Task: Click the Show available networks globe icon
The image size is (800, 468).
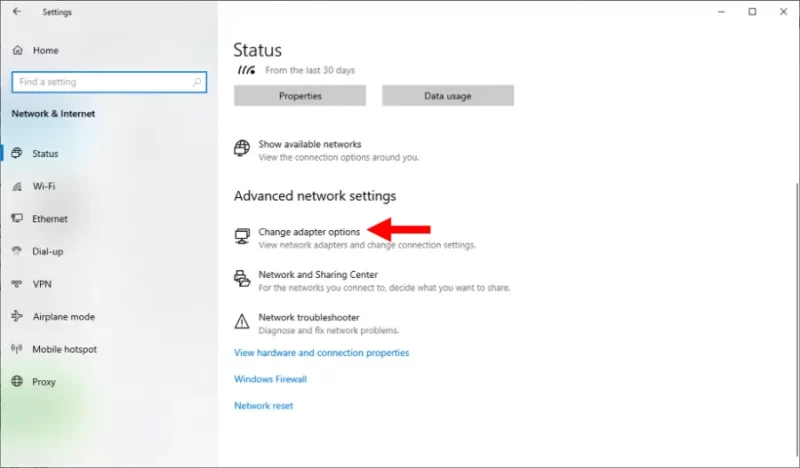Action: point(242,148)
